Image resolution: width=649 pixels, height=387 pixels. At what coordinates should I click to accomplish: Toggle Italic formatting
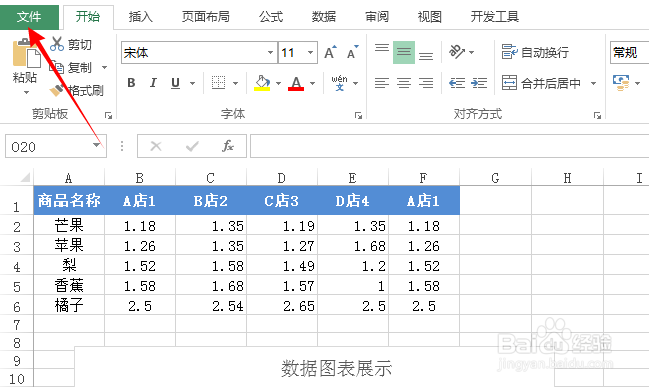pyautogui.click(x=153, y=83)
